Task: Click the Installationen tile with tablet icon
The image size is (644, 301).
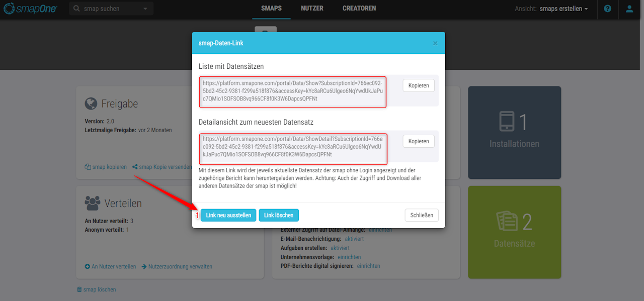Action: tap(514, 133)
